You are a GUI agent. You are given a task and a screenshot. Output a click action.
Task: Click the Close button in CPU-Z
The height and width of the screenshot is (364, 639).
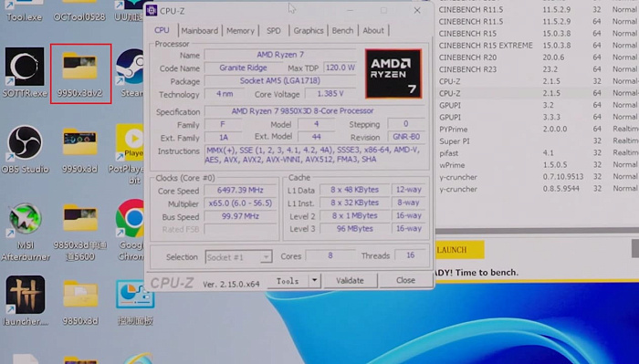click(405, 281)
